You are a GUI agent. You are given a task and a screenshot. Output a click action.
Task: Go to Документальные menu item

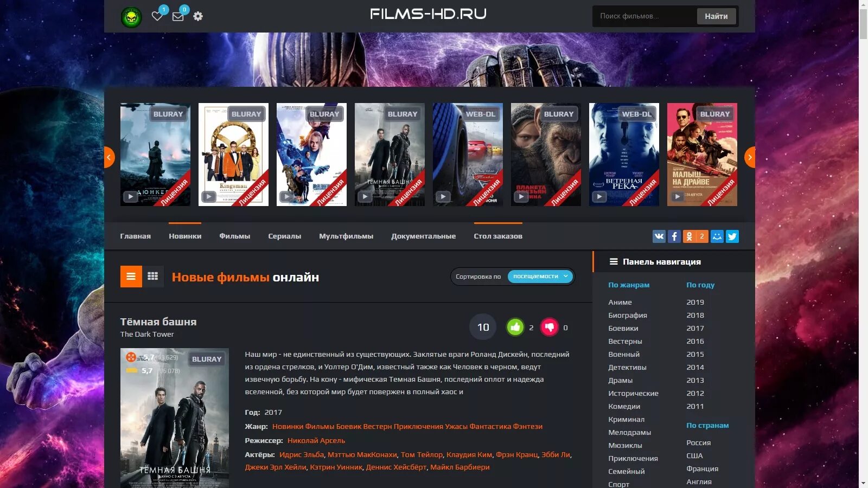tap(423, 236)
